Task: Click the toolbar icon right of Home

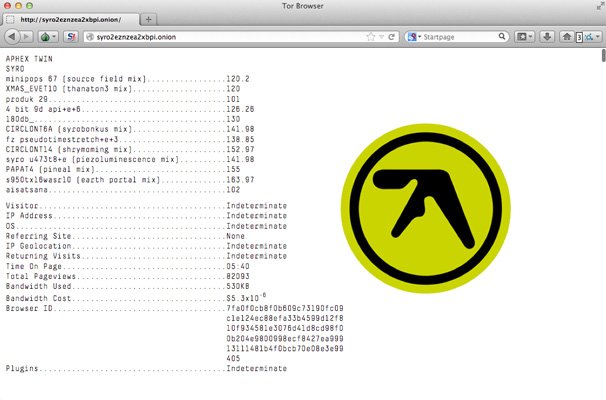Action: [589, 38]
